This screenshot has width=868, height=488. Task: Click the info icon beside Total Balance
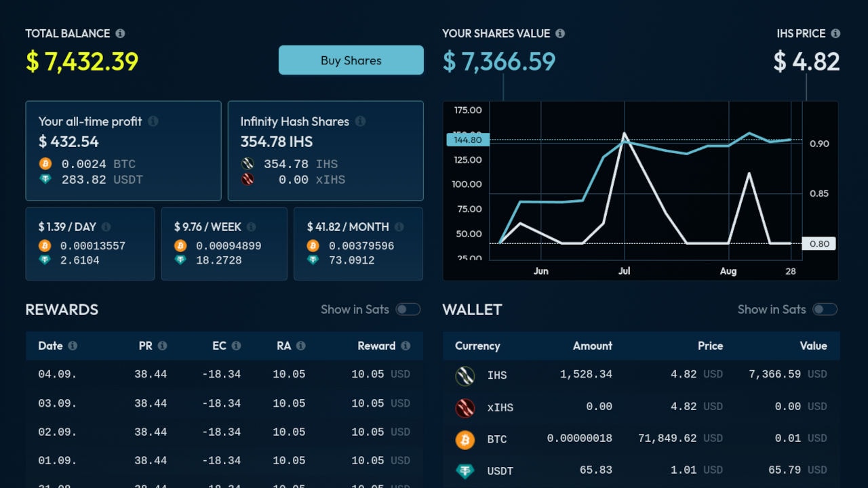[x=120, y=33]
